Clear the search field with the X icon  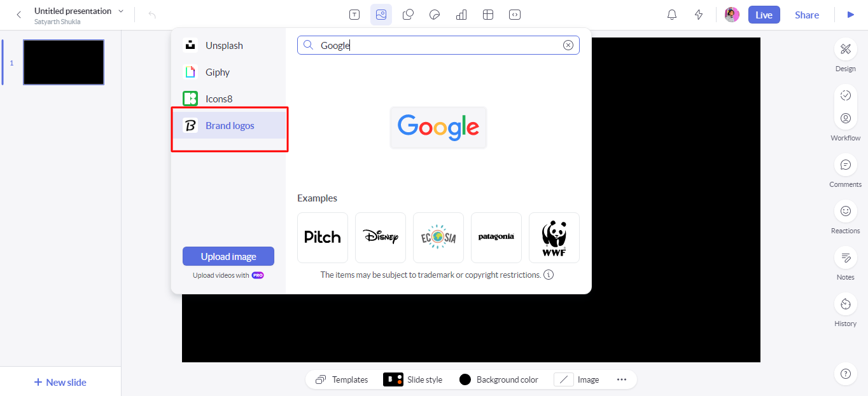point(568,45)
